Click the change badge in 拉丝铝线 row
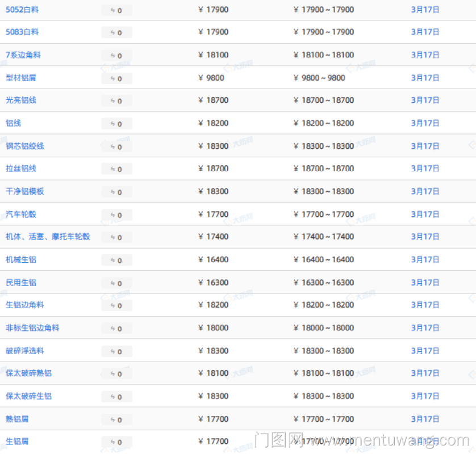This screenshot has width=476, height=454. tap(116, 169)
